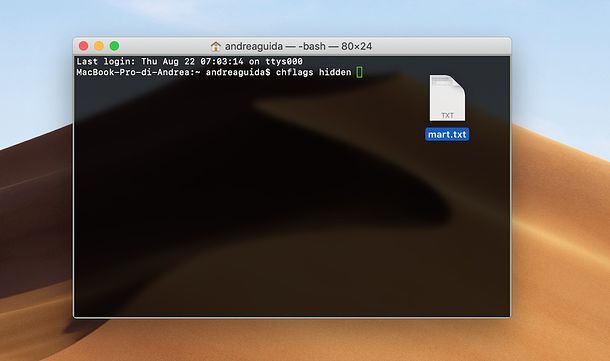Viewport: 610px width, 361px height.
Task: Close the Terminal window with red button
Action: [x=83, y=46]
